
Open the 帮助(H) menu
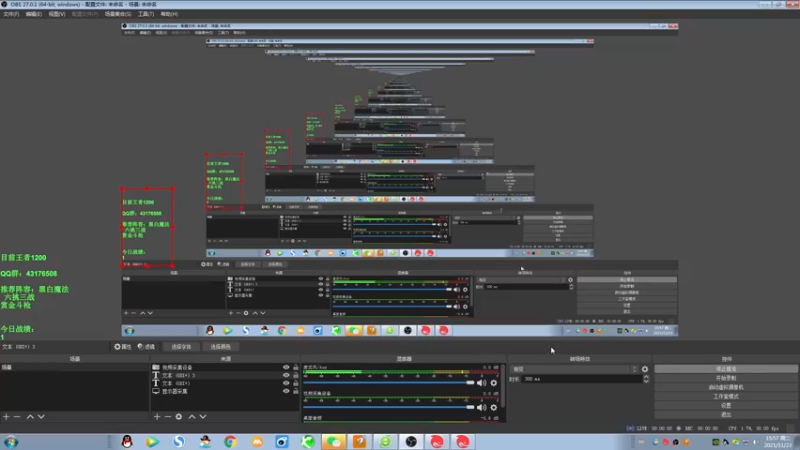click(x=169, y=14)
